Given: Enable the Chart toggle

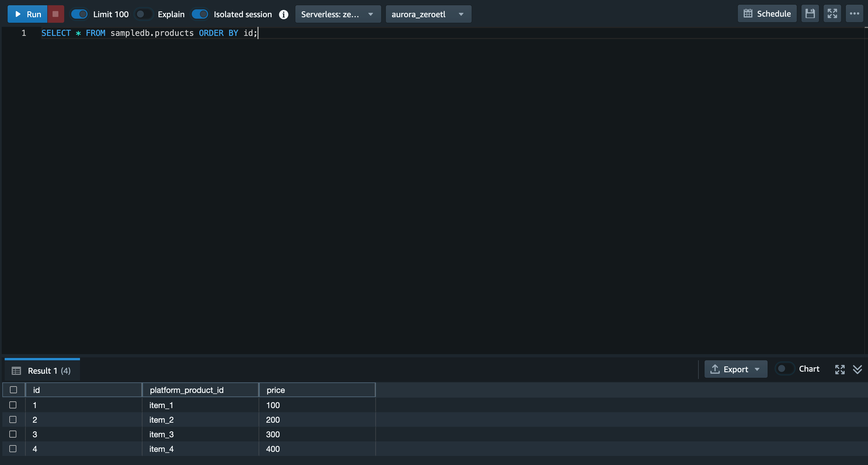Looking at the screenshot, I should click(x=785, y=369).
